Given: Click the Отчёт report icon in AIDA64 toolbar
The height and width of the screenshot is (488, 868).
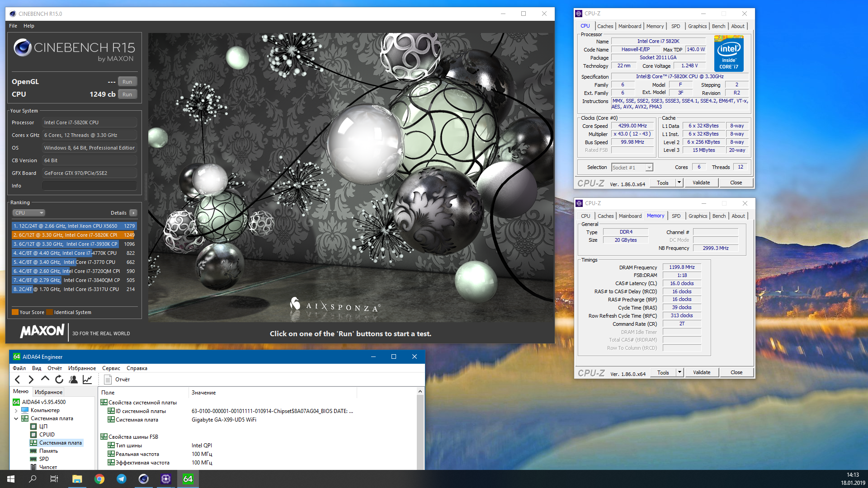Looking at the screenshot, I should pos(108,380).
